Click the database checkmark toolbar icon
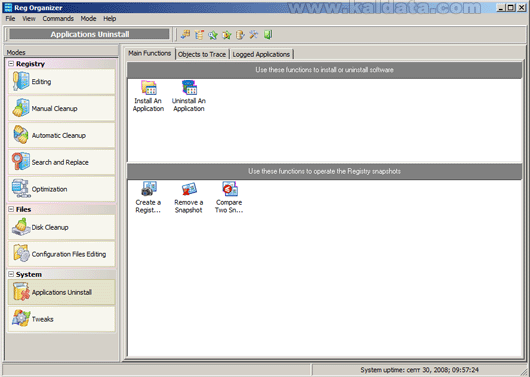 240,34
